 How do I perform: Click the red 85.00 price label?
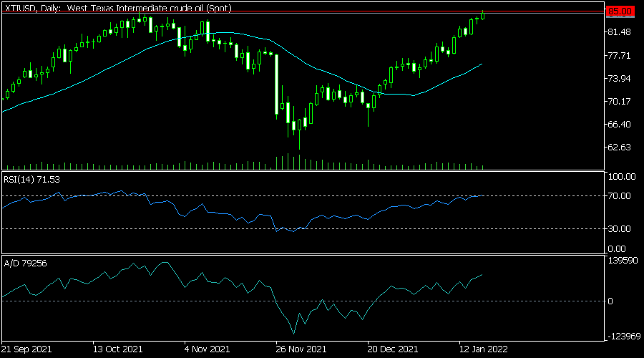coord(620,11)
